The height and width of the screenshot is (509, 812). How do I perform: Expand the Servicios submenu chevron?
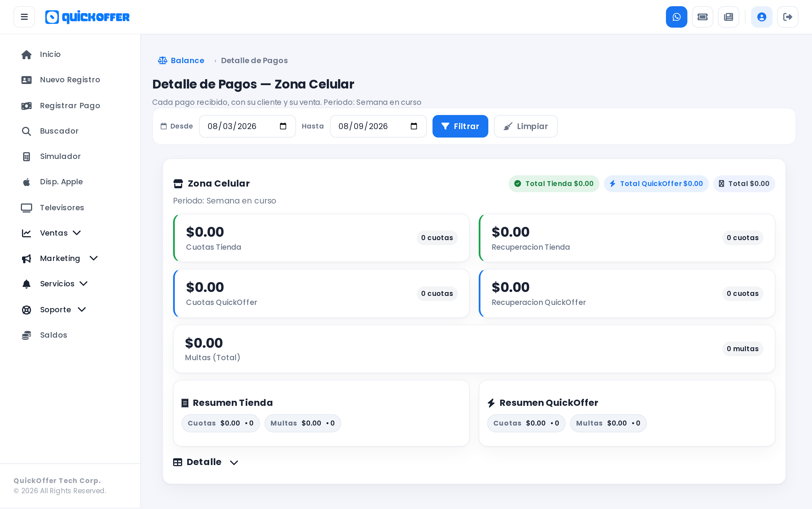pyautogui.click(x=83, y=284)
